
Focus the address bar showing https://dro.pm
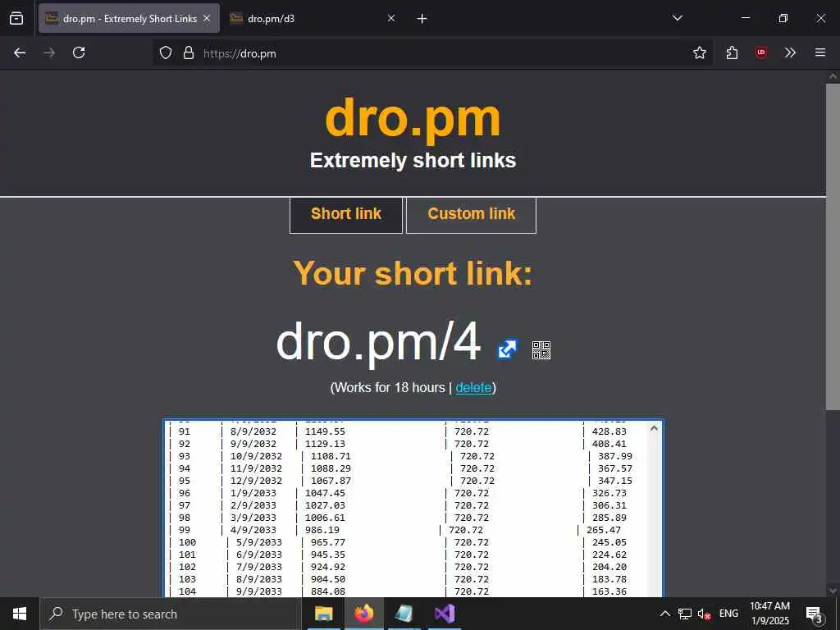click(x=431, y=53)
